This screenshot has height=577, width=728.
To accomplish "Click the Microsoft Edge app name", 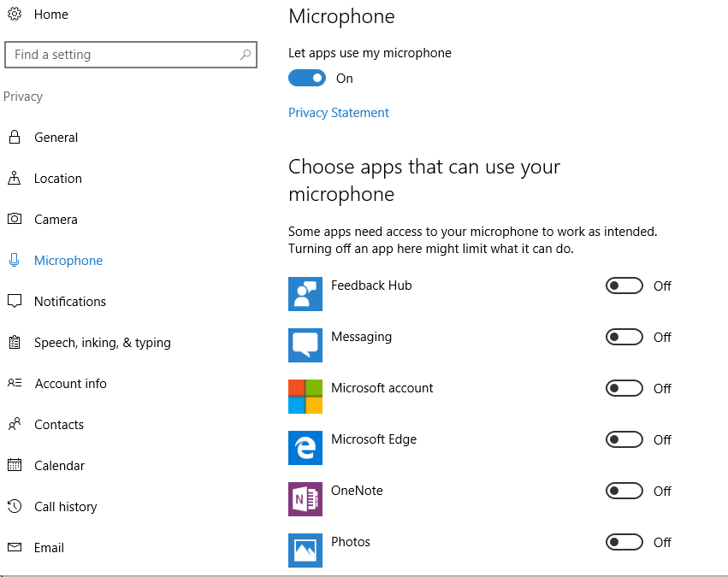I will coord(374,439).
